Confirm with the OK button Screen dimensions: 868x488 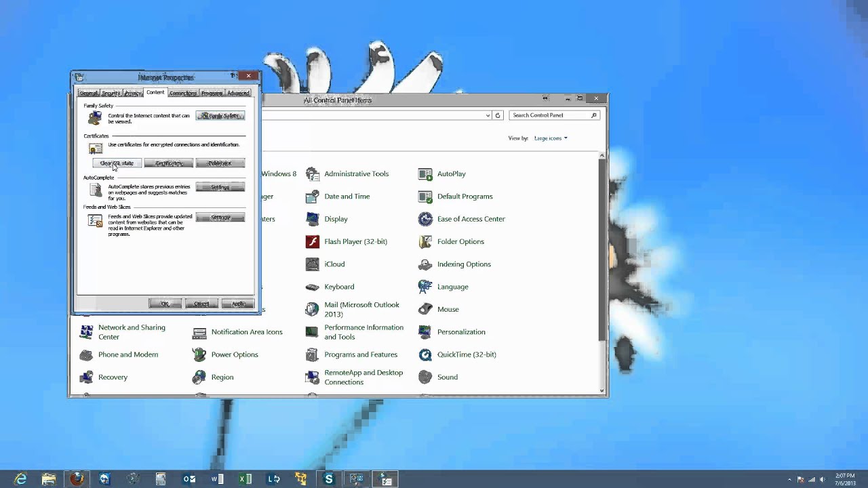(165, 304)
